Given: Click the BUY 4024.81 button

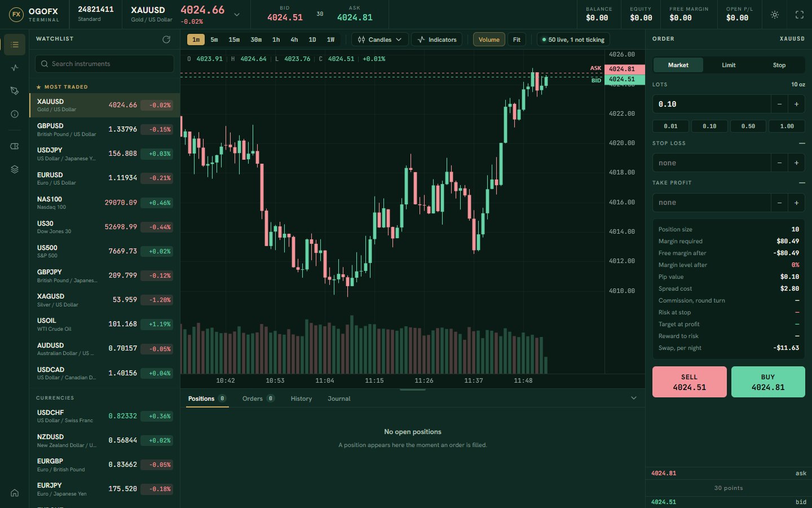Looking at the screenshot, I should [x=768, y=382].
